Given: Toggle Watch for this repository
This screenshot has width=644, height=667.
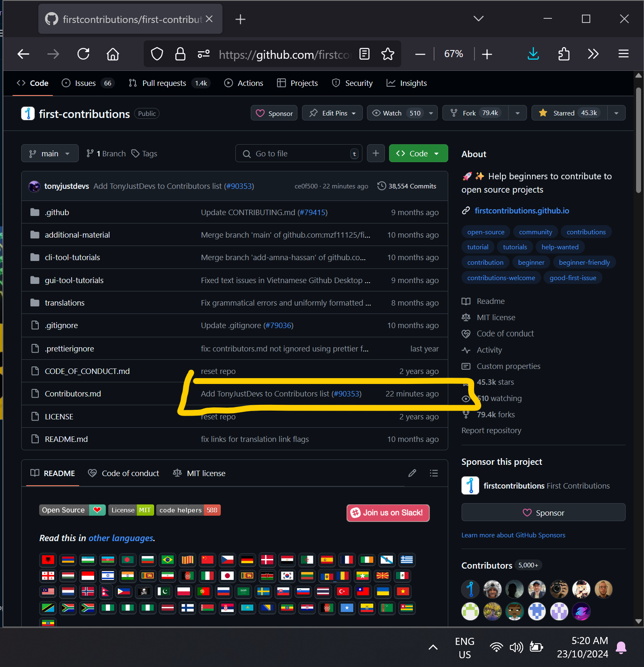Looking at the screenshot, I should pos(396,113).
